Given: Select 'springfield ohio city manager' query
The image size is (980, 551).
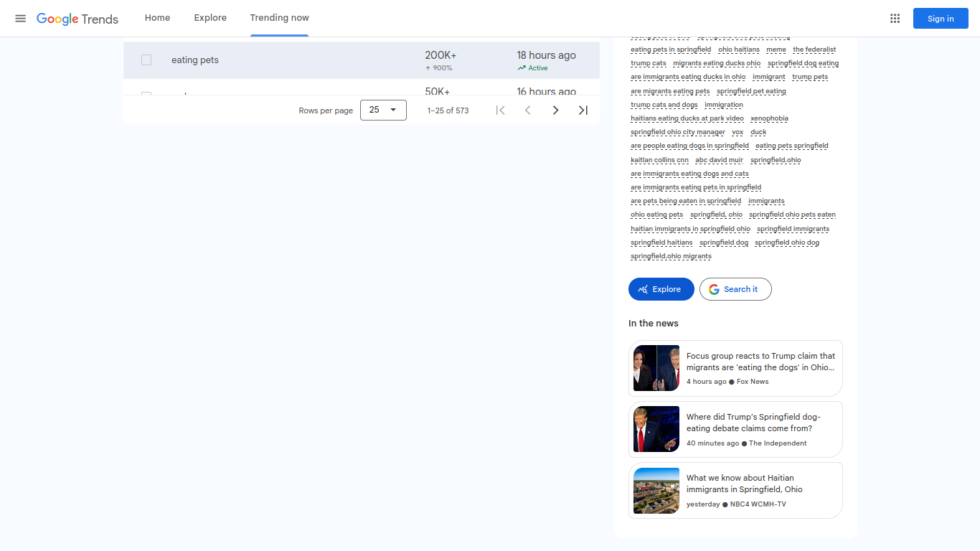Looking at the screenshot, I should click(x=678, y=132).
